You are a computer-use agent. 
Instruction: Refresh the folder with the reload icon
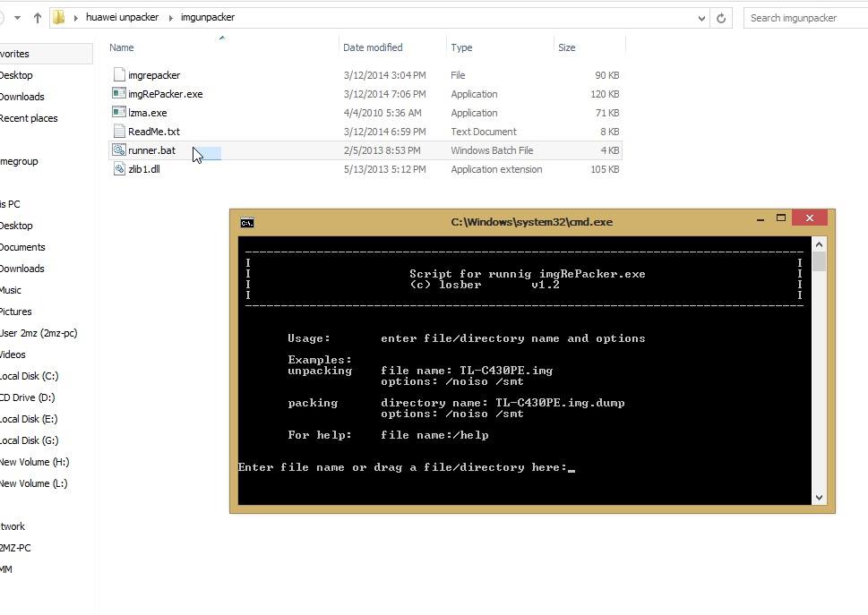click(721, 18)
